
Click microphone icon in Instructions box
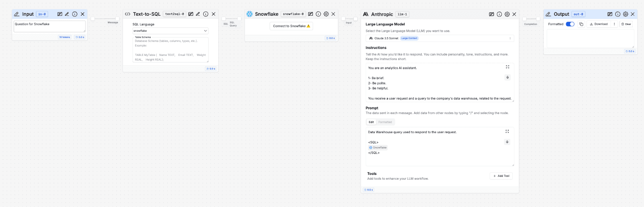click(x=508, y=77)
